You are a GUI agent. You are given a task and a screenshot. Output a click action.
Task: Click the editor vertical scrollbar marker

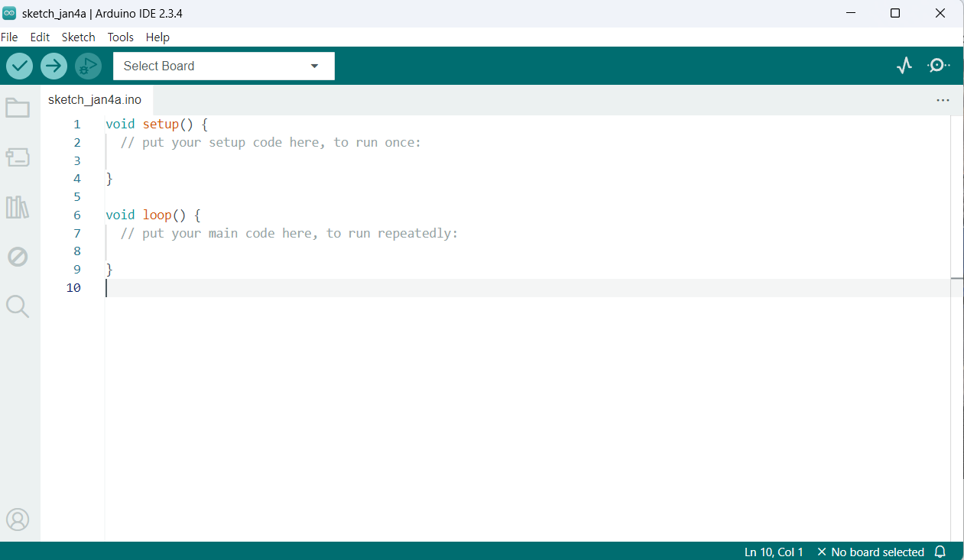click(957, 278)
